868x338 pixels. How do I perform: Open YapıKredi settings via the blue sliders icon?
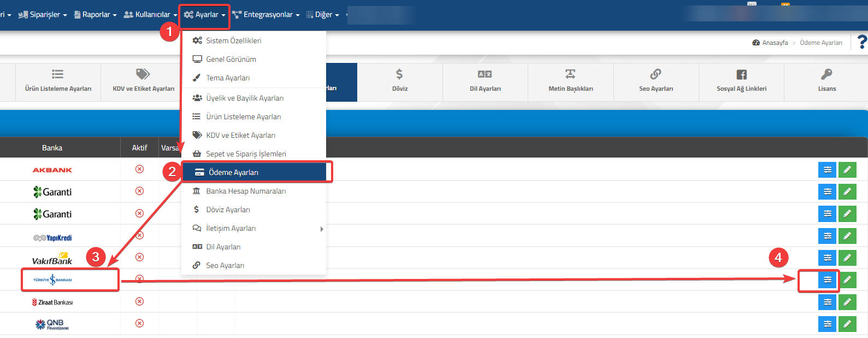[x=828, y=236]
